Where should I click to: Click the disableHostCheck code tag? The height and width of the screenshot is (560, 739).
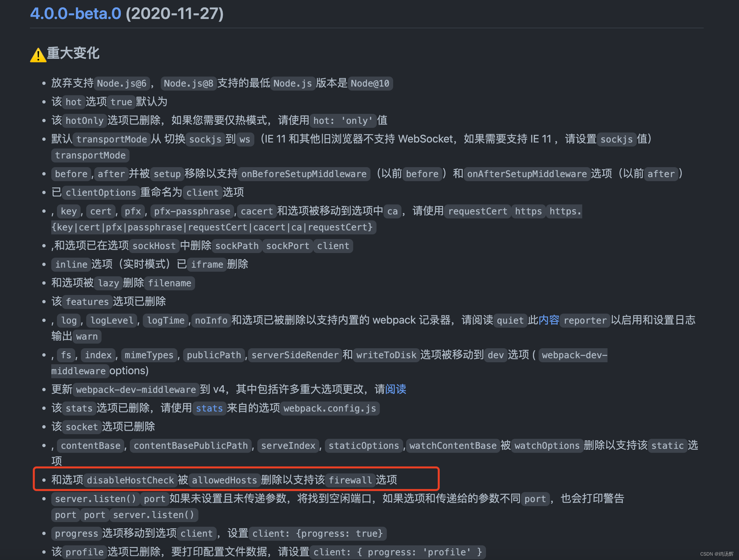(x=130, y=480)
